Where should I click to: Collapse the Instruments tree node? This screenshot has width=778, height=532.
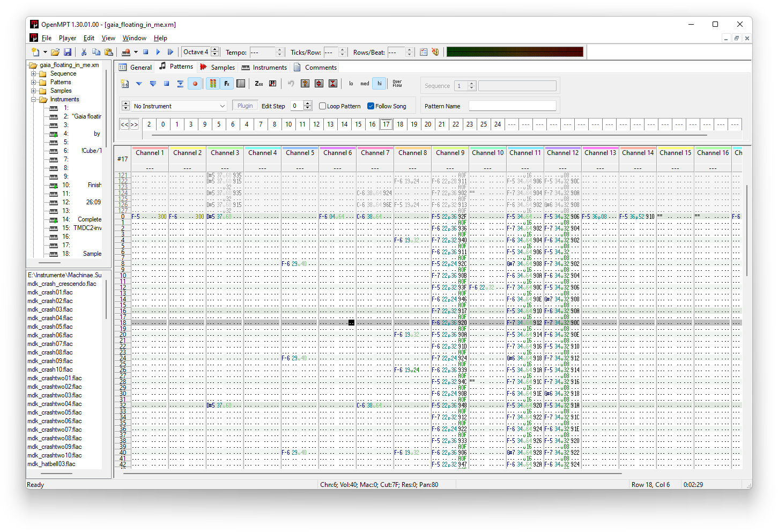click(x=34, y=99)
